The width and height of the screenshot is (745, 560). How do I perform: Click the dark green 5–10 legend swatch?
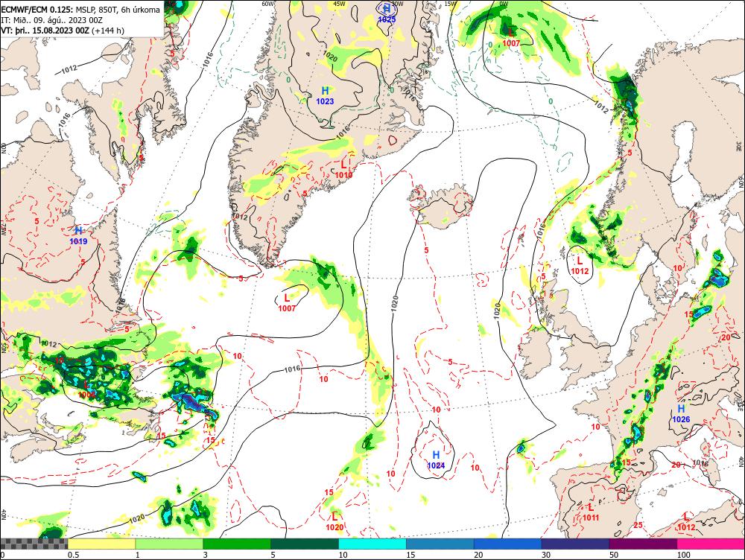[305, 544]
